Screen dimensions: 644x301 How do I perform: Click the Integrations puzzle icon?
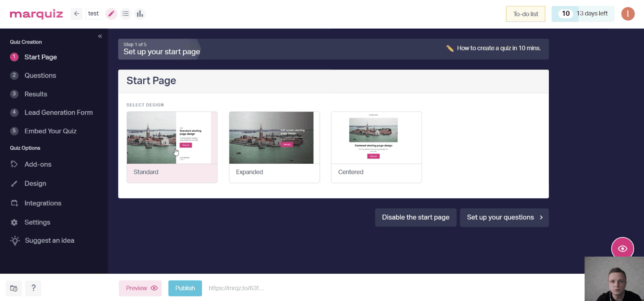click(x=14, y=203)
